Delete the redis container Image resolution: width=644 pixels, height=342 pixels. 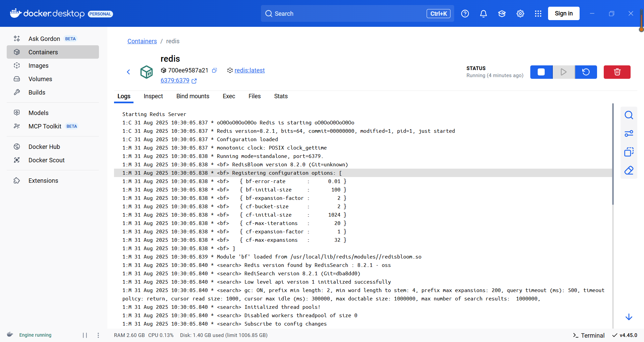tap(617, 72)
